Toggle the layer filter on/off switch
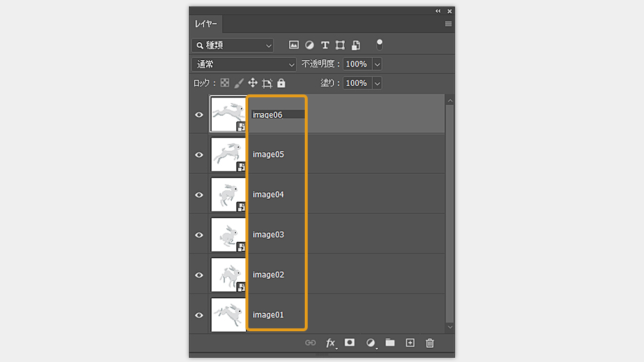 (379, 44)
